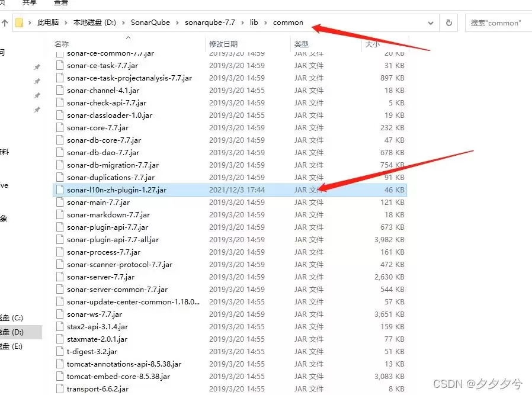Select 'sonarqube-7.7' breadcrumb segment
532x395 pixels.
point(210,23)
